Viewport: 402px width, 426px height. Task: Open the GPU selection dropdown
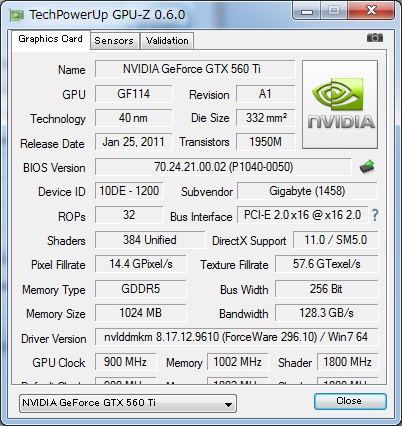128,403
